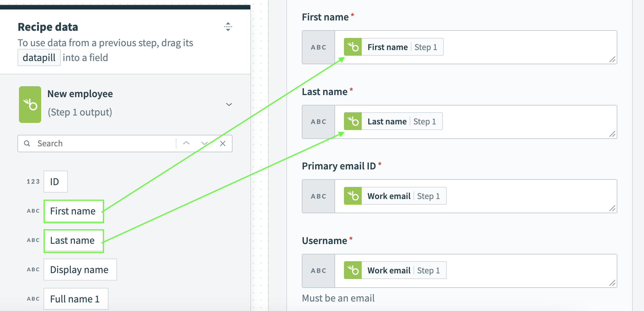
Task: Select the ID datapill
Action: coord(55,182)
